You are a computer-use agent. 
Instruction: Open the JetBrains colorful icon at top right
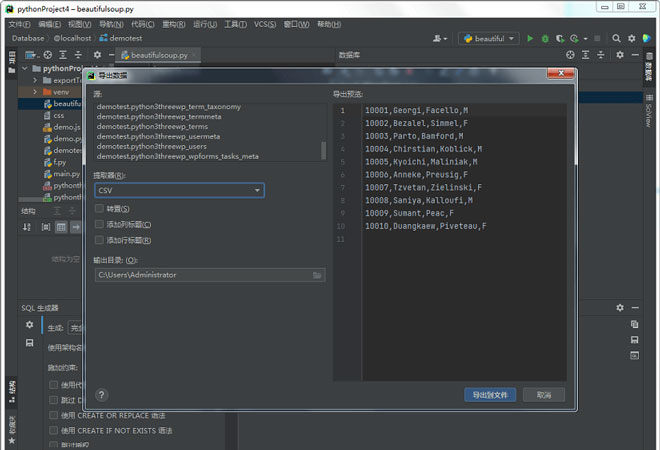coord(647,38)
